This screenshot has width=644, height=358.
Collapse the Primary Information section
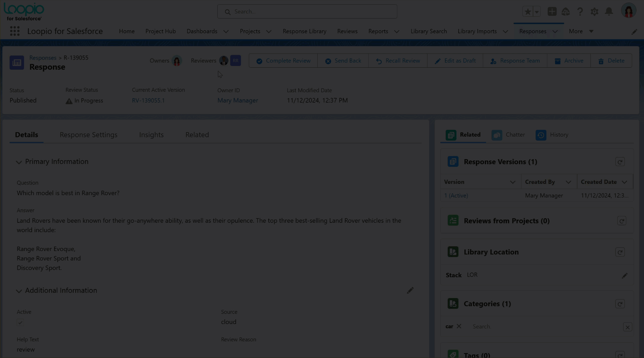[19, 162]
